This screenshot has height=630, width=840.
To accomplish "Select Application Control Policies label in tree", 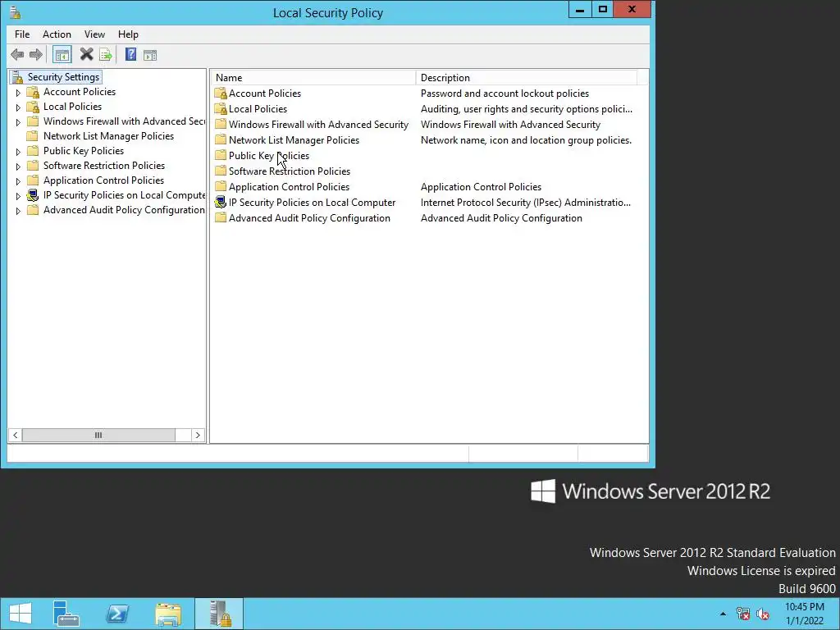I will pos(103,180).
